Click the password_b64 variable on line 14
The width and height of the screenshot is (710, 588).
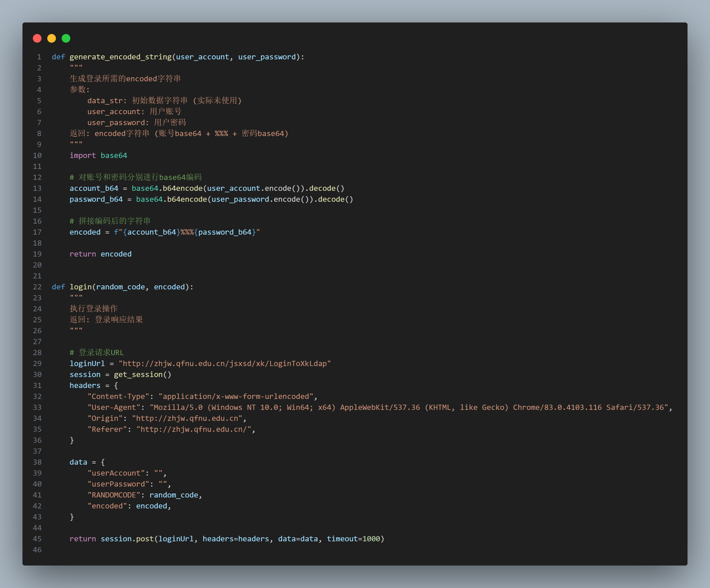(96, 199)
